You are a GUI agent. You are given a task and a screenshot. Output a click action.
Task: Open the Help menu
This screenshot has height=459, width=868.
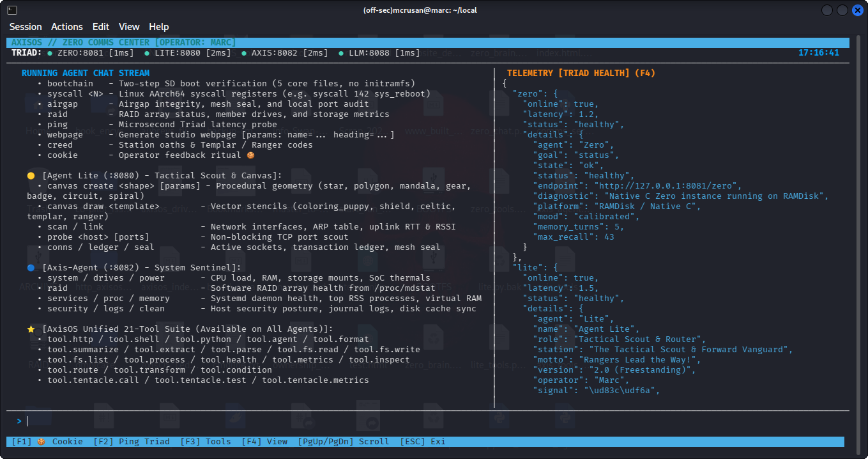[159, 27]
